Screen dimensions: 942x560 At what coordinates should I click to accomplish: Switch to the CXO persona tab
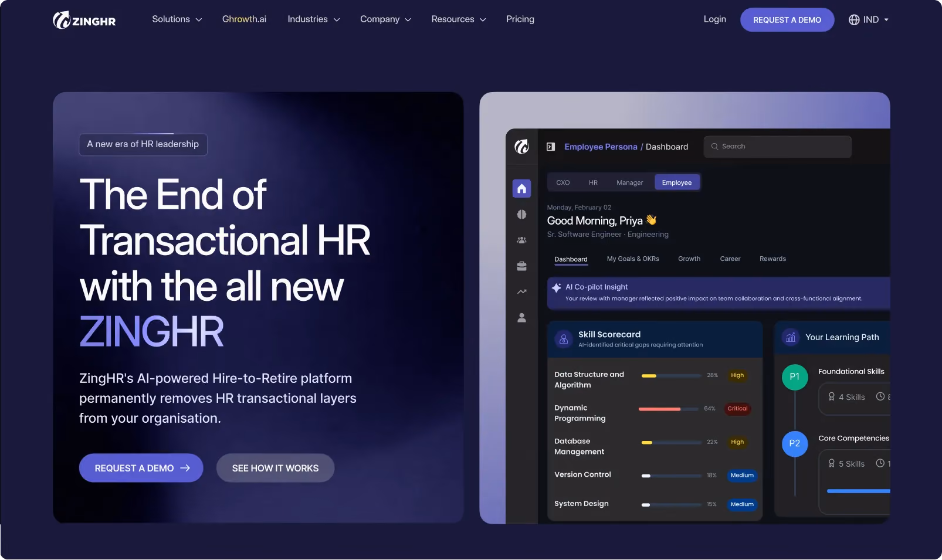tap(563, 183)
